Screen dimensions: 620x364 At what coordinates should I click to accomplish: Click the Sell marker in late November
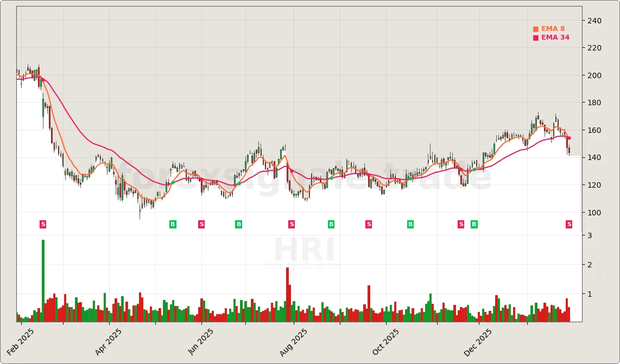(460, 223)
